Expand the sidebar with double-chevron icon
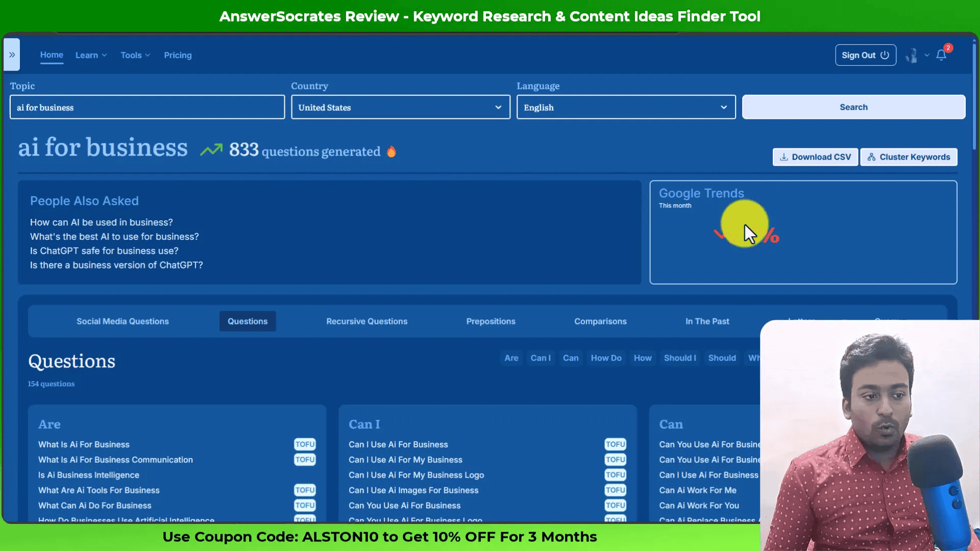 point(12,55)
